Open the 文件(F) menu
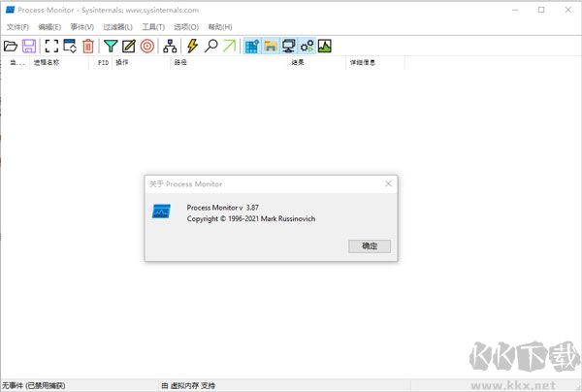 [17, 27]
